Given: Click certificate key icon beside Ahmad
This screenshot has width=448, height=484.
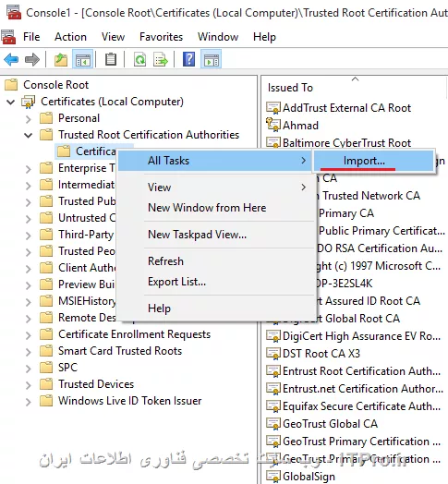Looking at the screenshot, I should [273, 125].
